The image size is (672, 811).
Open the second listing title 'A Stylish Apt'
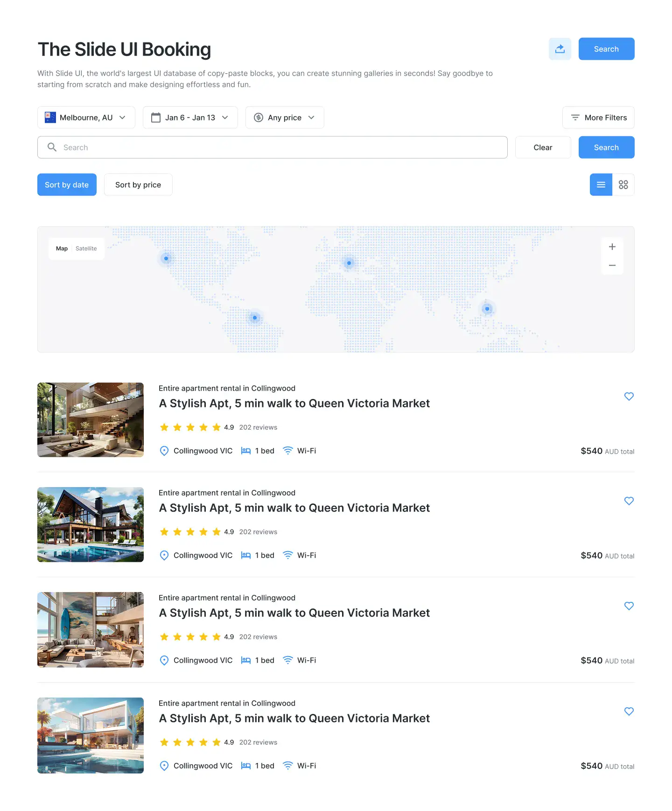point(294,508)
